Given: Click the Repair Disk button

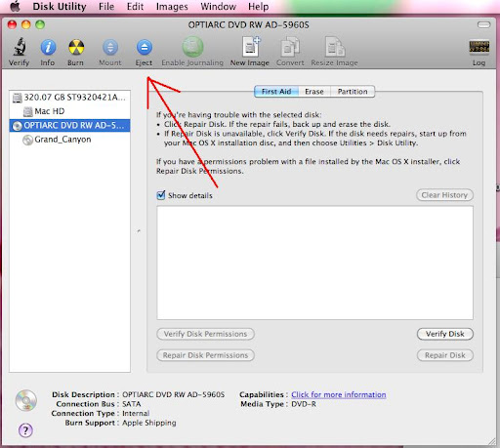Looking at the screenshot, I should tap(445, 355).
